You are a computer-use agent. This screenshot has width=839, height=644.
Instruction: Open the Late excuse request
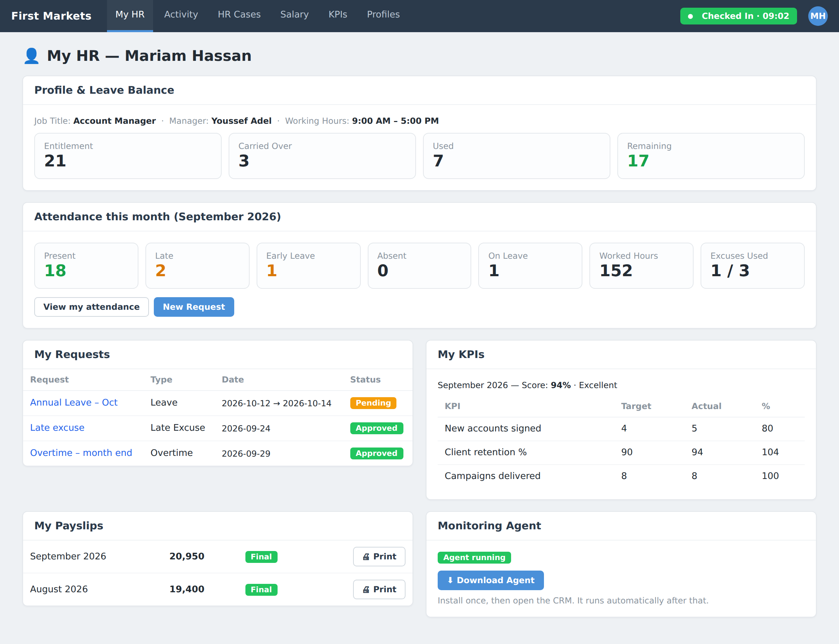57,428
